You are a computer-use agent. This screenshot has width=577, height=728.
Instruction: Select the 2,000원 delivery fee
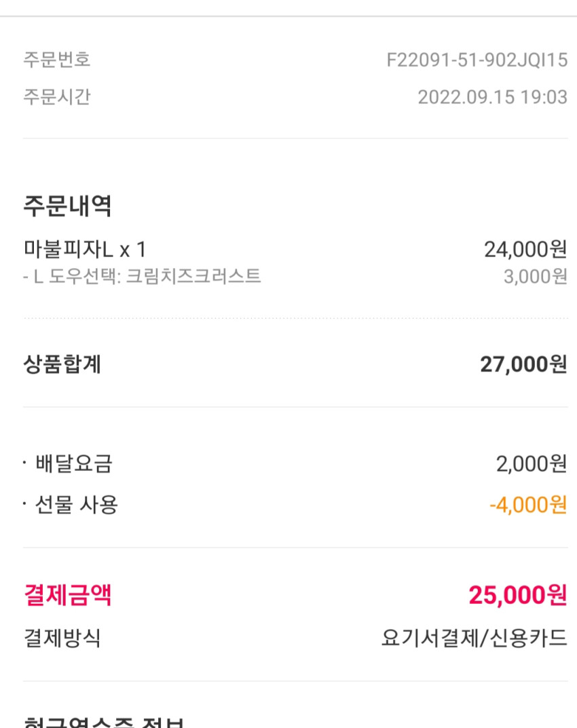pyautogui.click(x=532, y=464)
